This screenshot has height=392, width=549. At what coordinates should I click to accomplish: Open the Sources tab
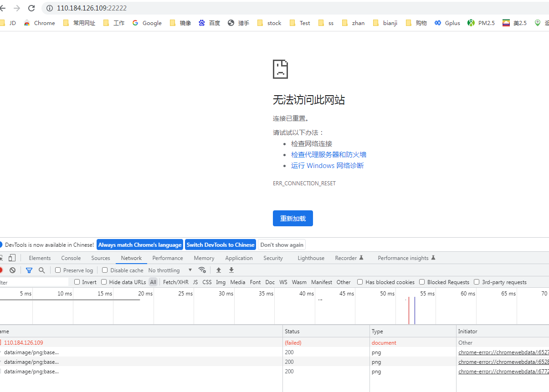[x=101, y=258]
